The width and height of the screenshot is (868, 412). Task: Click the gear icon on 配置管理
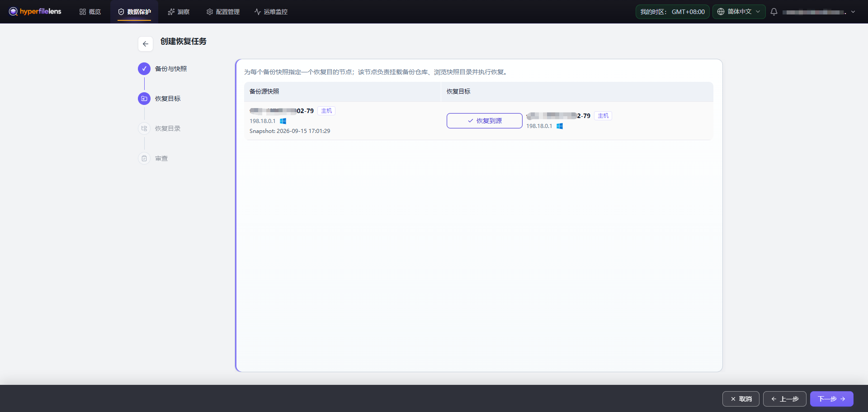tap(210, 12)
